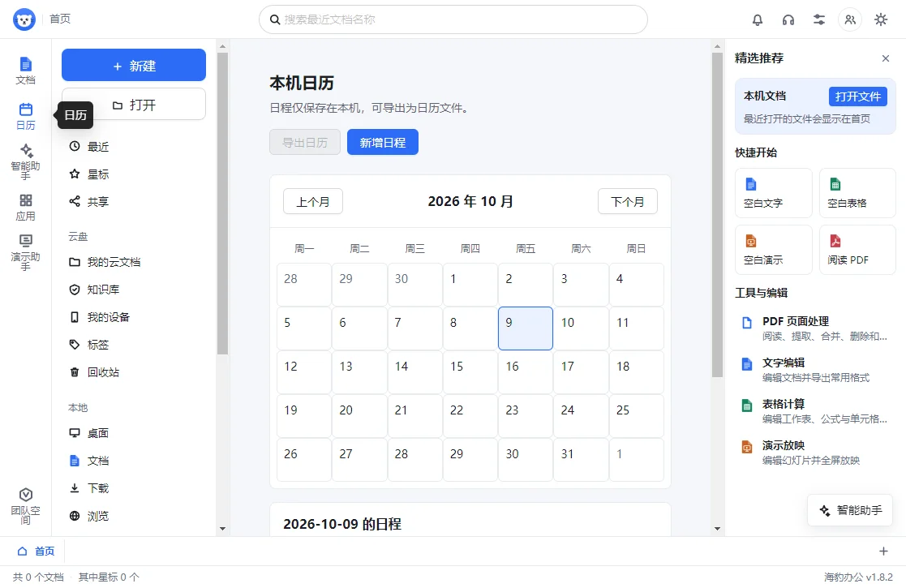
Task: Select October 31 in the calendar
Action: pos(581,460)
